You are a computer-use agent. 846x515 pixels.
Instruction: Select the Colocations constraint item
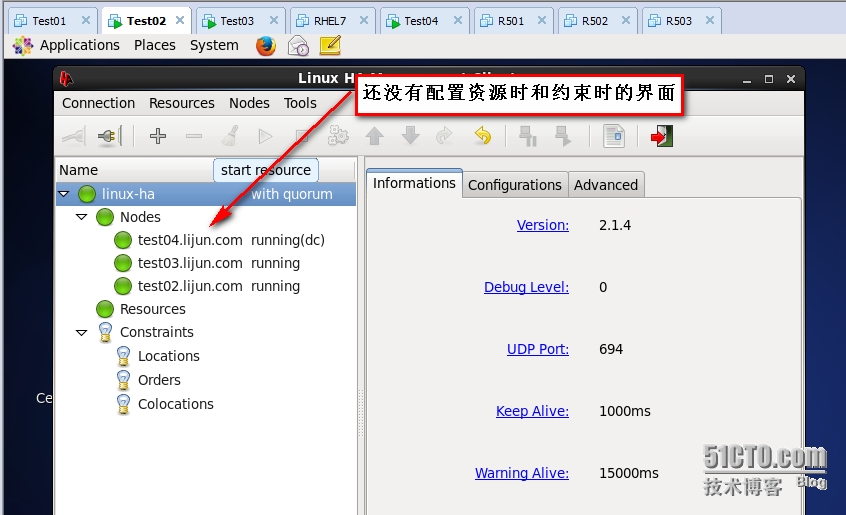176,404
